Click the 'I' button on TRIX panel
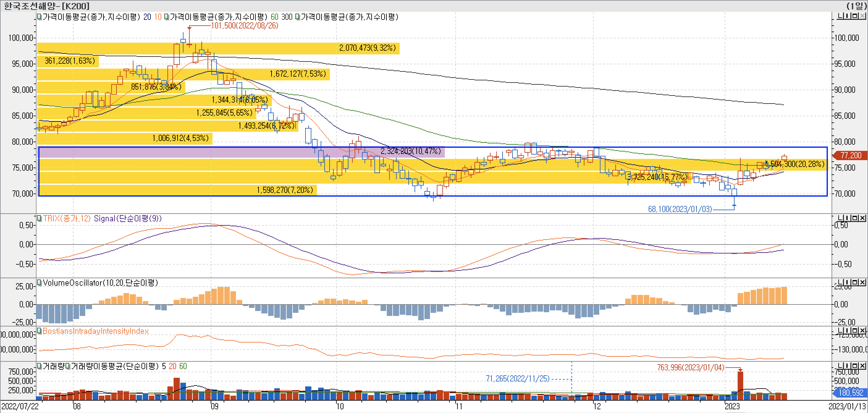This screenshot has width=868, height=413. [x=847, y=218]
